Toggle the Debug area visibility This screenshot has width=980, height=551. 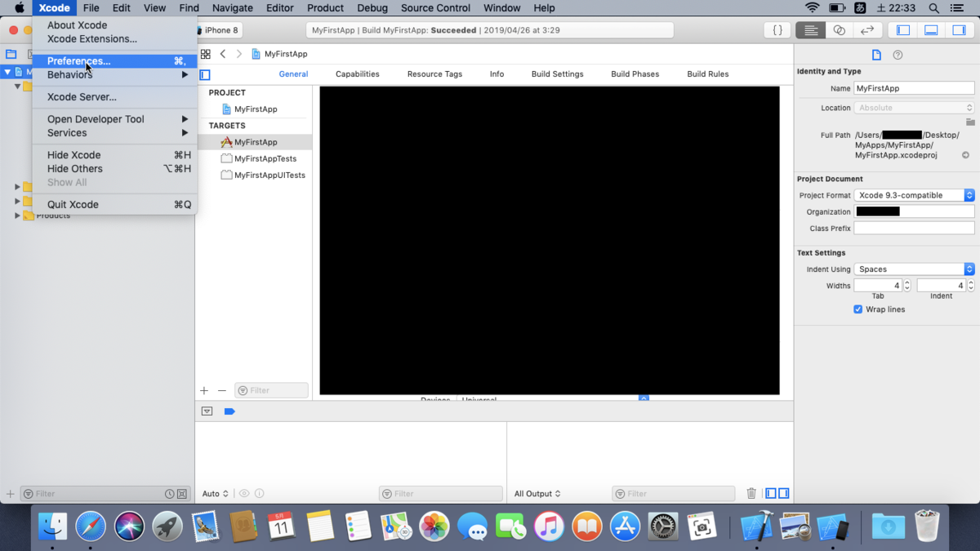(x=931, y=30)
